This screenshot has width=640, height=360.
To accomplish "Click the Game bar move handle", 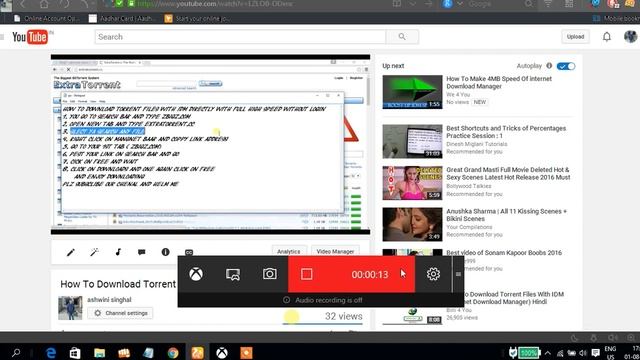I will point(458,274).
